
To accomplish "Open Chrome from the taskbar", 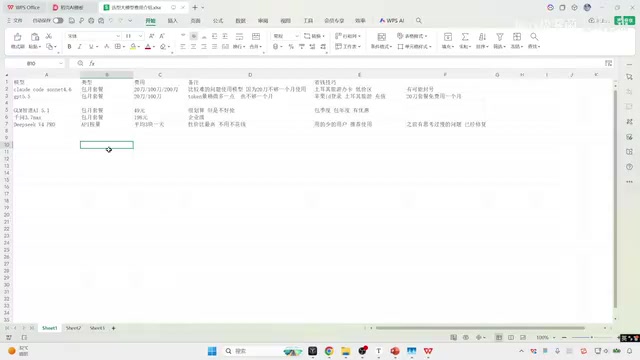I will pyautogui.click(x=329, y=351).
